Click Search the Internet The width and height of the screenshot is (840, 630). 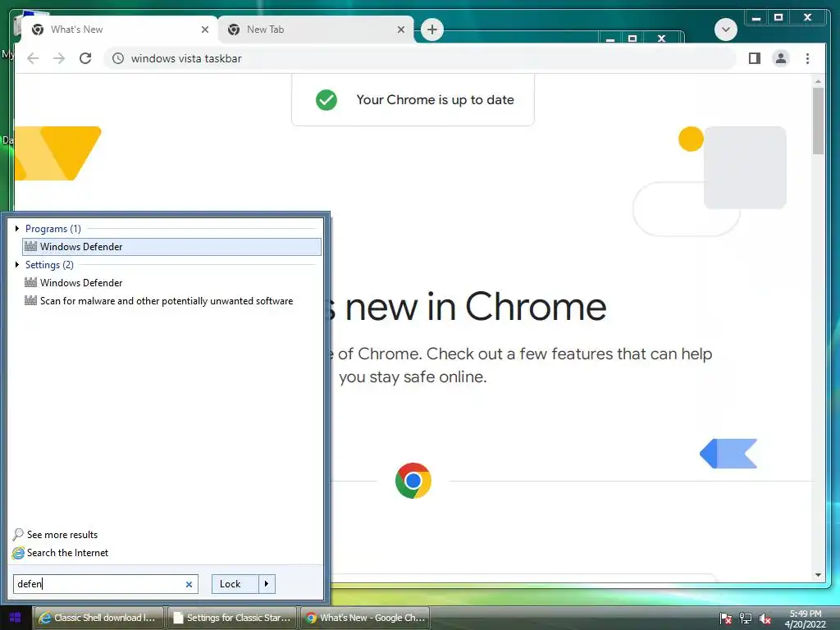67,553
